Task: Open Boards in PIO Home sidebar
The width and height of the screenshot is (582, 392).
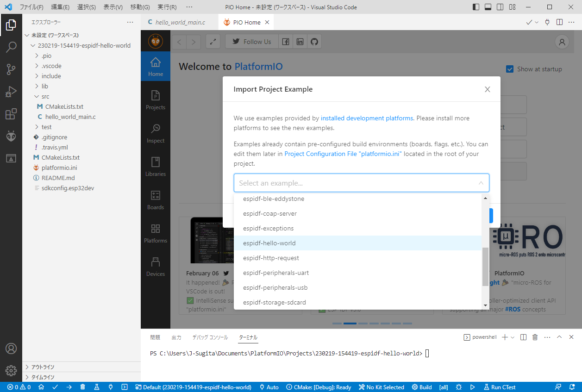Action: (156, 200)
